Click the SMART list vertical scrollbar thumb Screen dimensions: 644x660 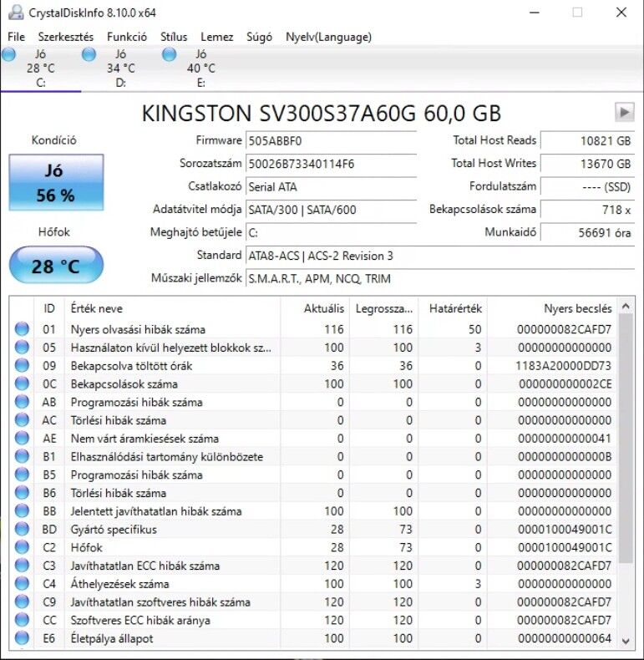click(626, 439)
